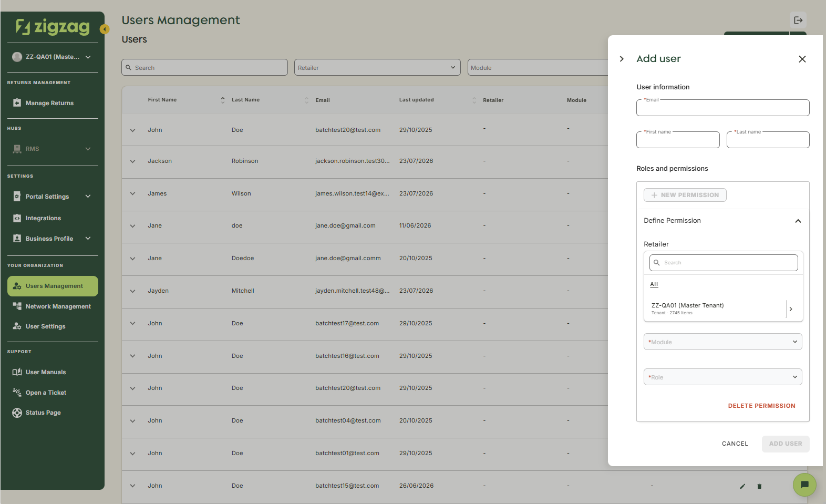826x504 pixels.
Task: Edit the batchtest15 user row
Action: point(742,486)
